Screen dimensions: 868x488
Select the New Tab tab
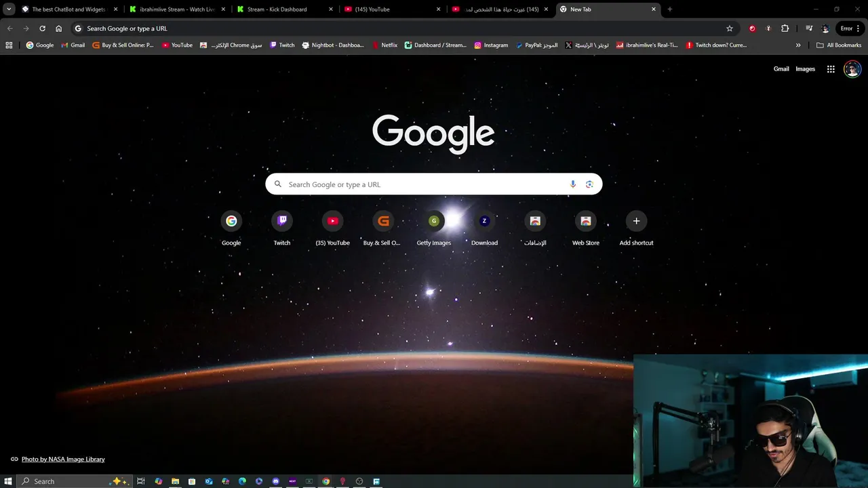[x=608, y=9]
